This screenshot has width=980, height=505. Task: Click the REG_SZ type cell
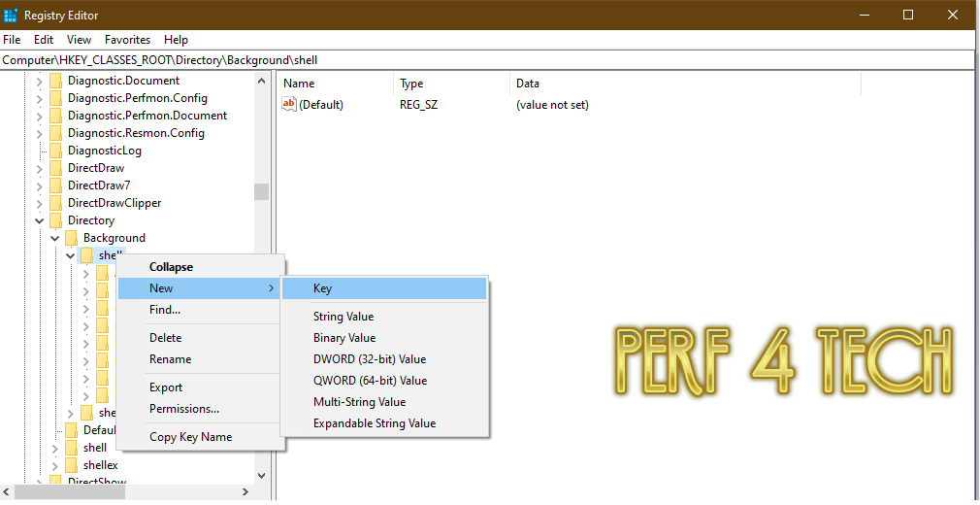[x=419, y=105]
